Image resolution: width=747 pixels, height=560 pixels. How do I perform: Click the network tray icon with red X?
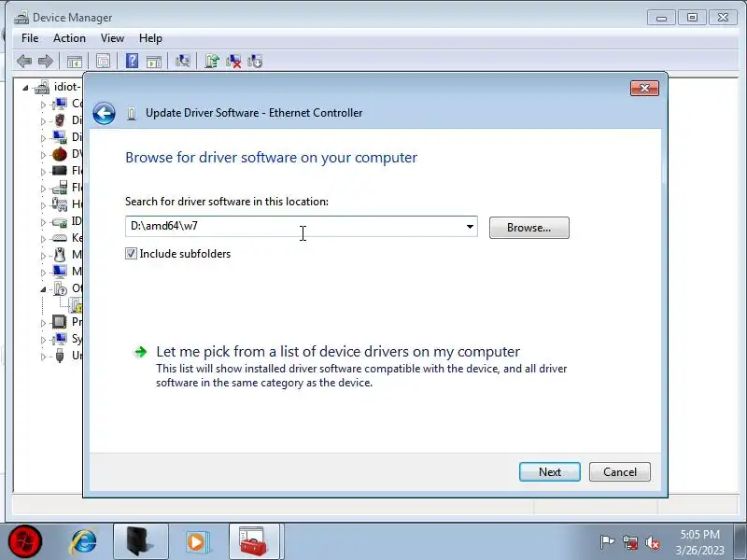coord(630,542)
